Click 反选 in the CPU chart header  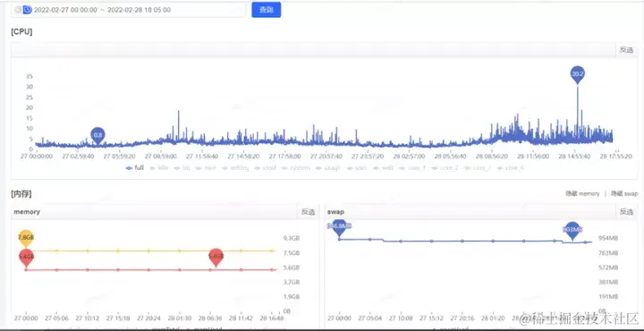(x=626, y=50)
